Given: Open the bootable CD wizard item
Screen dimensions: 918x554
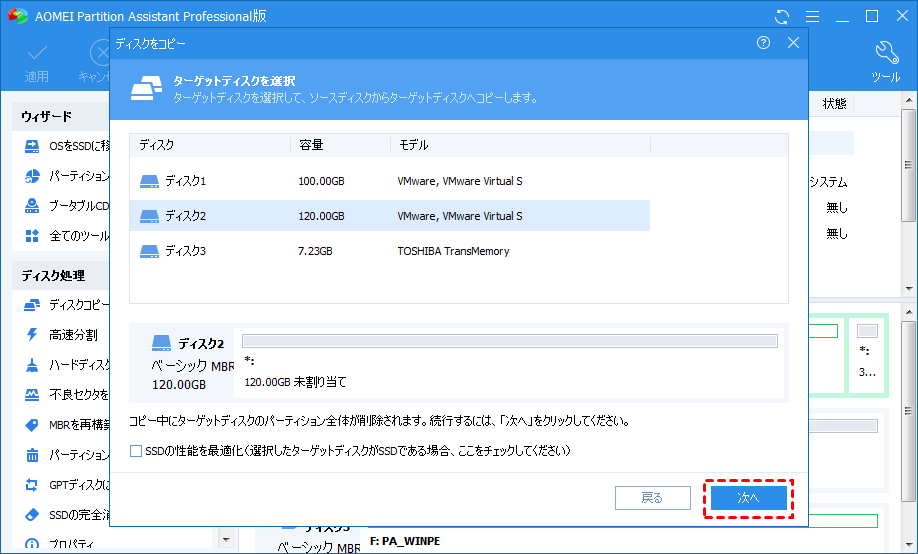Looking at the screenshot, I should (66, 206).
